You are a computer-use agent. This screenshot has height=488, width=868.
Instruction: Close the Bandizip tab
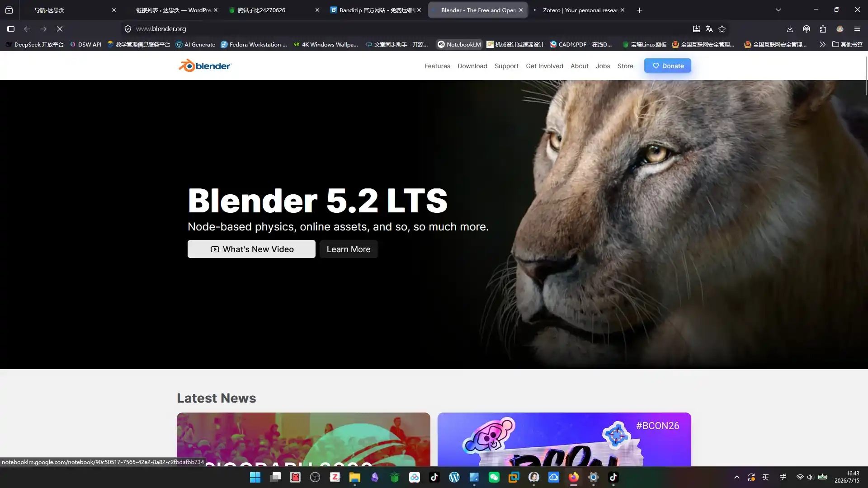tap(419, 10)
